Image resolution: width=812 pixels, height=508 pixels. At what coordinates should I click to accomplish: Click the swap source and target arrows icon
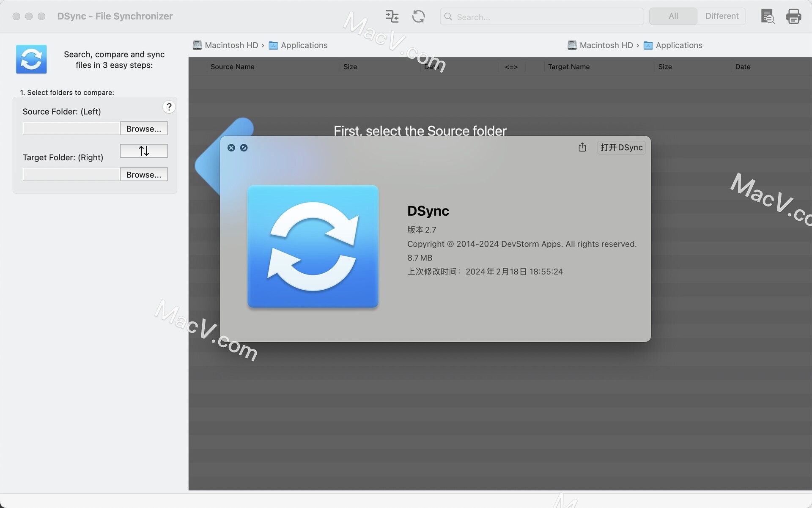(143, 151)
